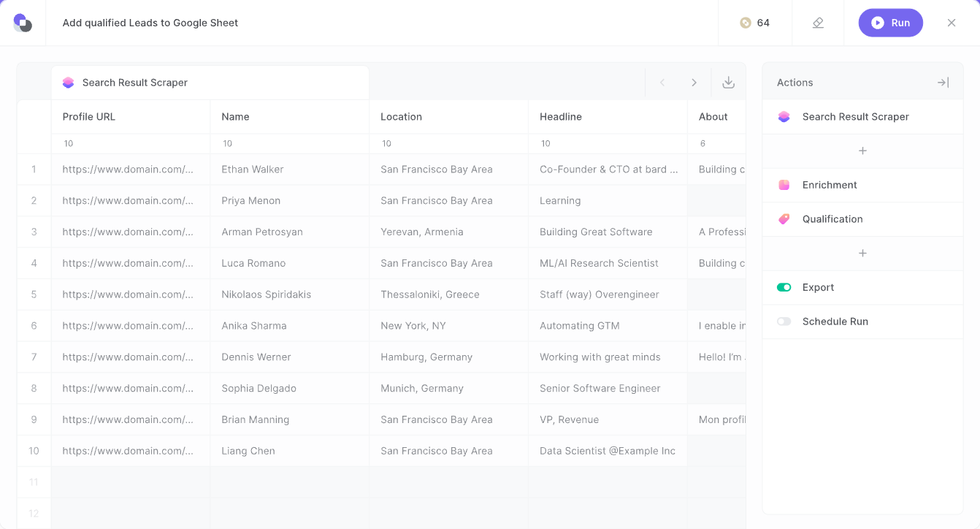This screenshot has height=529, width=980.
Task: Click the Senior Software Engineer headline
Action: (608, 389)
